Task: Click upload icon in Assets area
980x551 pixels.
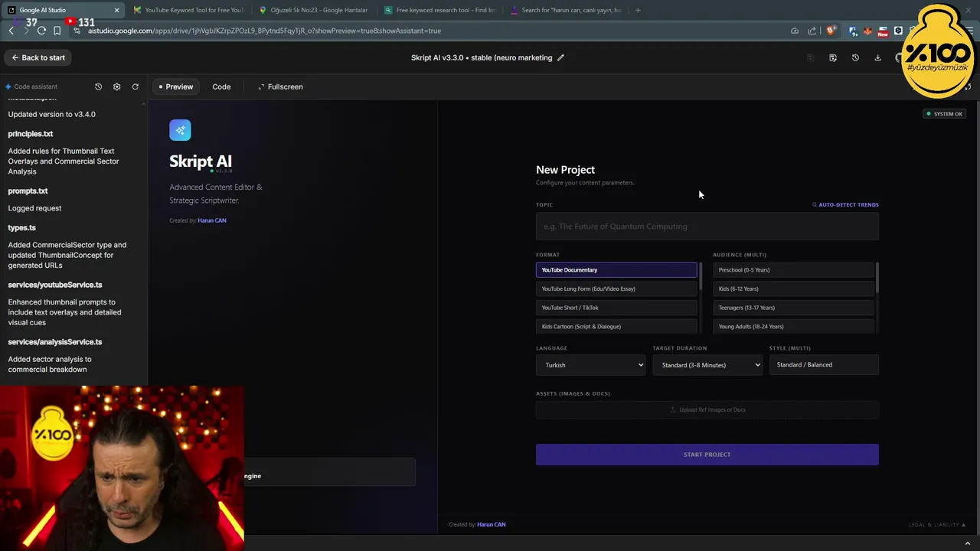Action: click(x=673, y=409)
